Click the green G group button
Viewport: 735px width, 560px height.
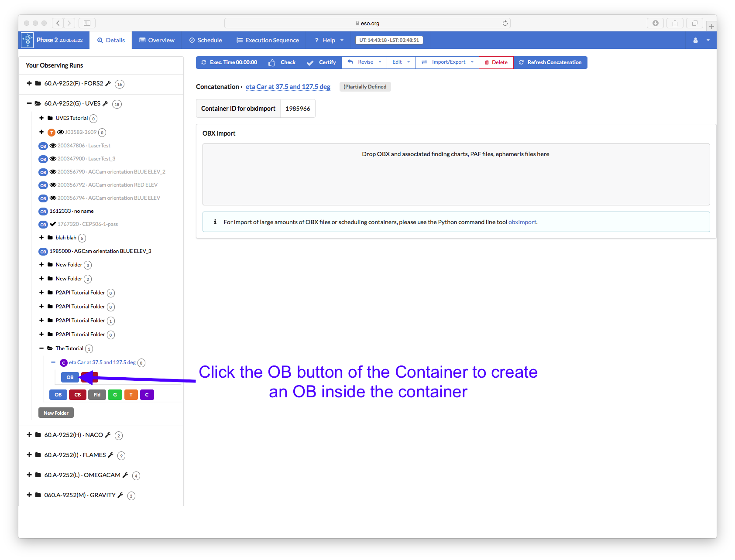(x=115, y=395)
